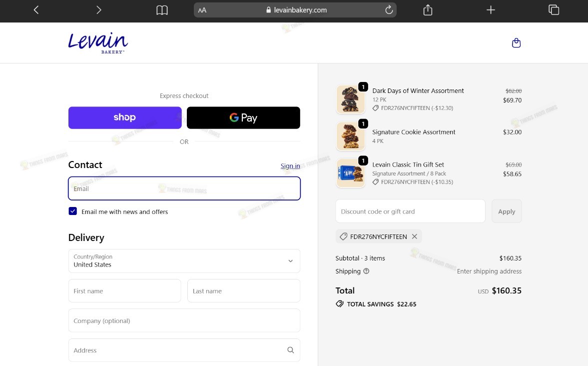Click the Last name field

tap(244, 291)
